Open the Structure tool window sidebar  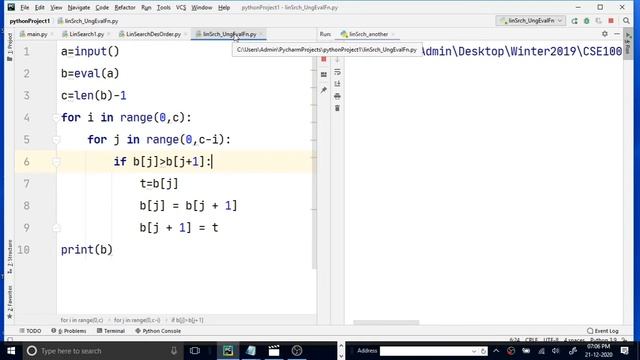pos(10,256)
